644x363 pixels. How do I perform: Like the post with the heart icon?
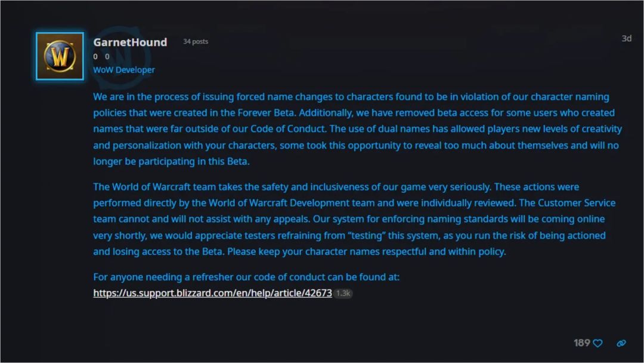click(597, 343)
